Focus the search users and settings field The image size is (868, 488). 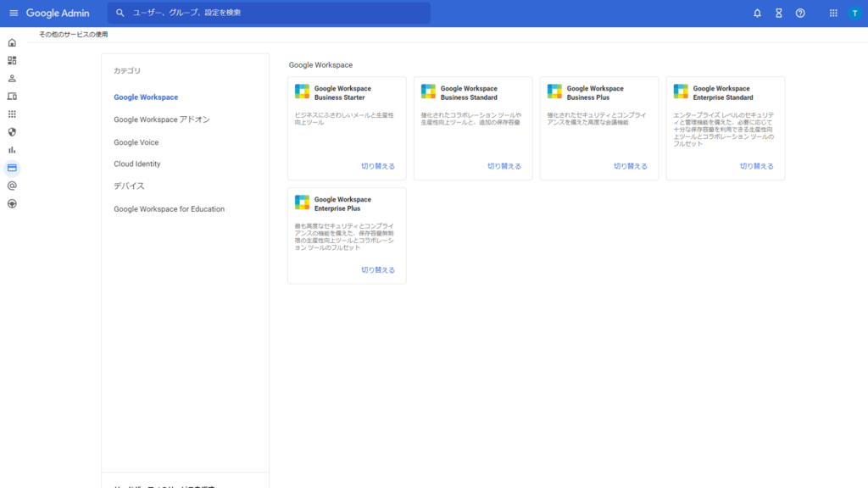pyautogui.click(x=269, y=13)
